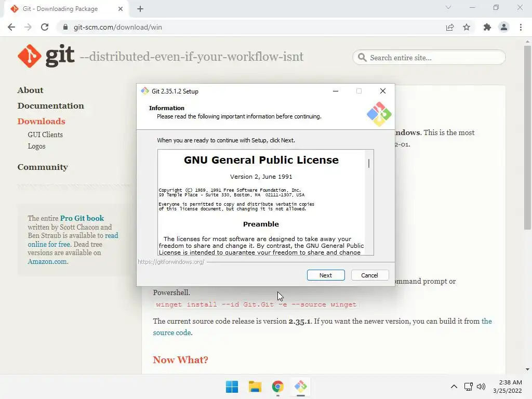This screenshot has width=532, height=399.
Task: Go back in the browser
Action: tap(11, 27)
